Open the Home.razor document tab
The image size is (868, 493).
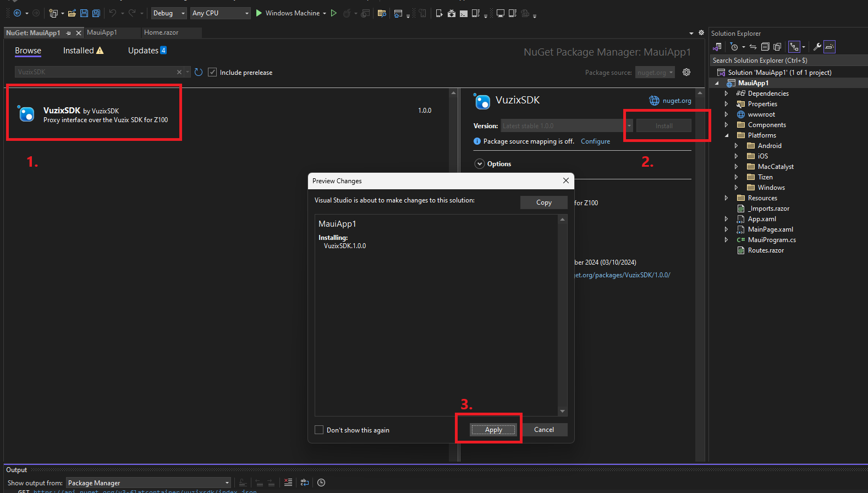161,32
